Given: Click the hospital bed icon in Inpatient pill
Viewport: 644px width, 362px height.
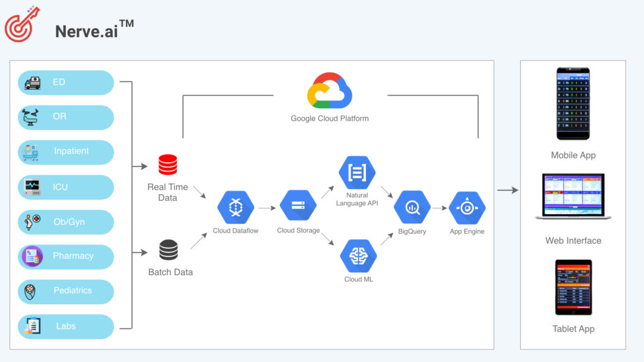Looking at the screenshot, I should click(31, 152).
